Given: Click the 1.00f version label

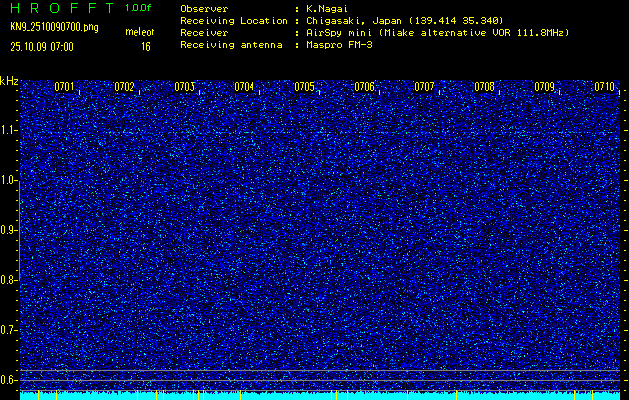Looking at the screenshot, I should point(139,7).
